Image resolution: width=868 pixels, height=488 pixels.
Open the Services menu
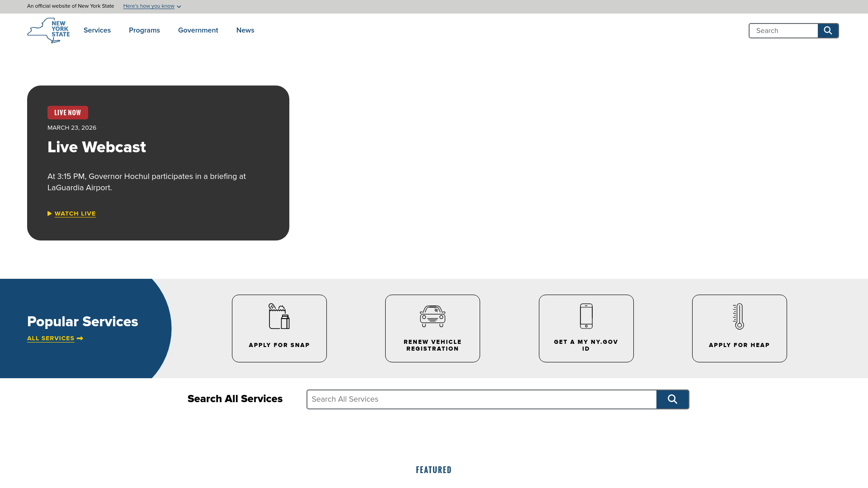point(97,30)
